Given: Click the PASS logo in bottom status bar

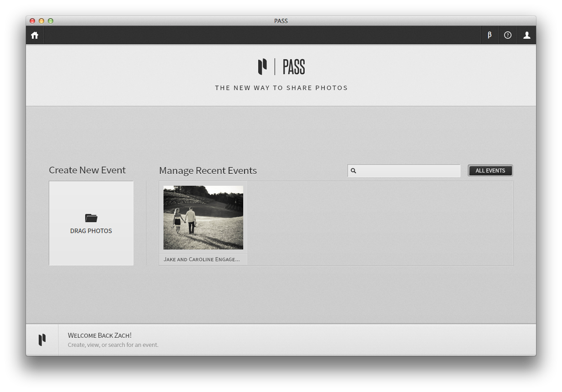Looking at the screenshot, I should click(x=42, y=340).
